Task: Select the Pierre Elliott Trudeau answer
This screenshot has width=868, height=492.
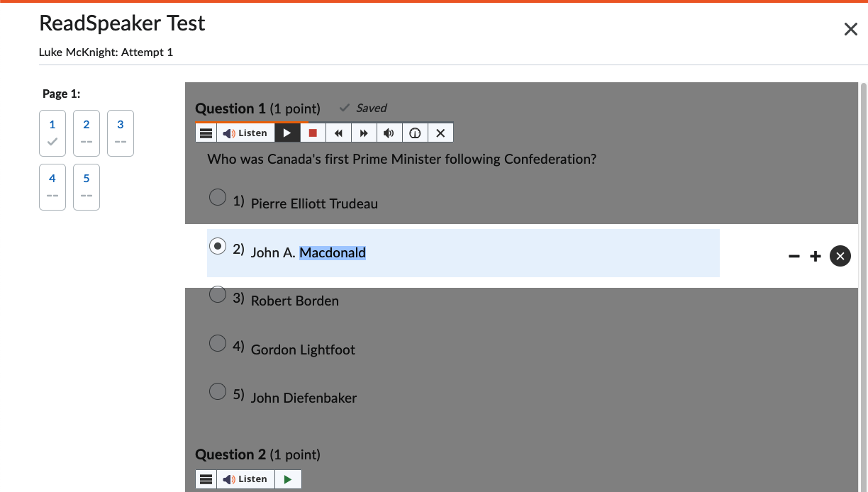Action: pos(218,197)
